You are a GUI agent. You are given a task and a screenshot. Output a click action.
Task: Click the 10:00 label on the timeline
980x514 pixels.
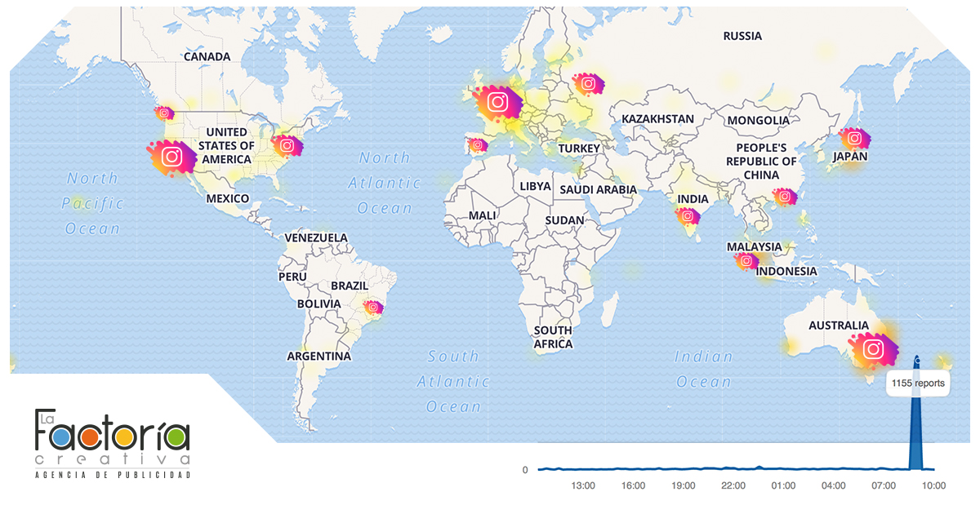tap(934, 485)
